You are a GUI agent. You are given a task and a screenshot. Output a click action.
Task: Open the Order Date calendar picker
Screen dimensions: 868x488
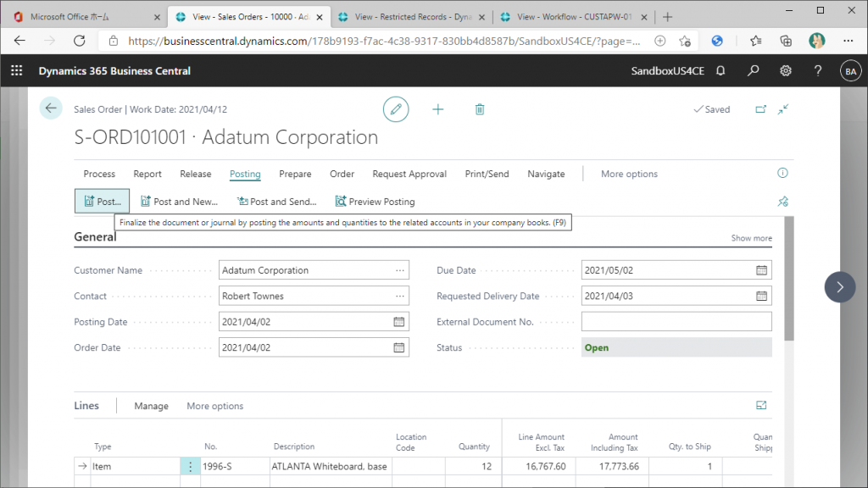click(398, 347)
